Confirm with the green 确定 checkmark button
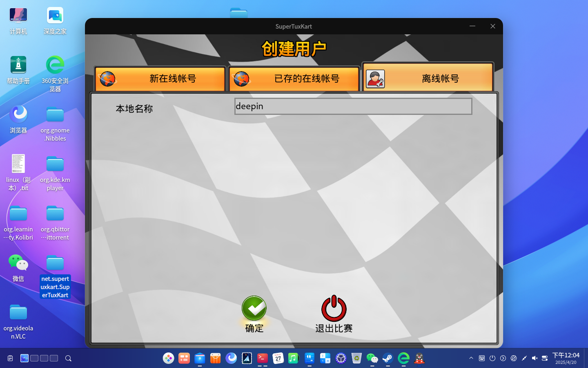 click(x=254, y=314)
